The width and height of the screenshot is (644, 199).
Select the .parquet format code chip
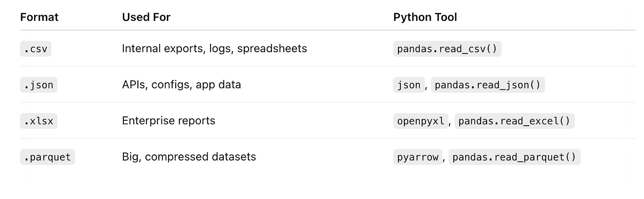point(47,157)
